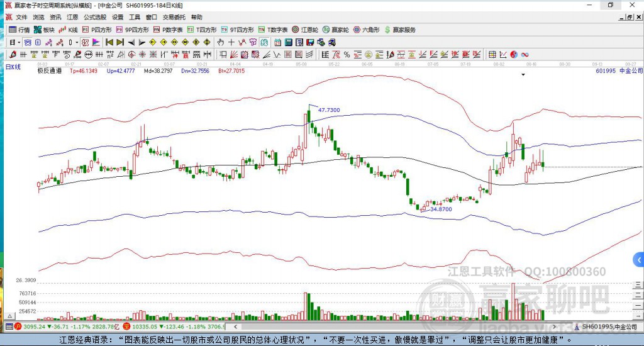The image size is (644, 346).
Task: Select the hand pan tool icon
Action: (221, 42)
